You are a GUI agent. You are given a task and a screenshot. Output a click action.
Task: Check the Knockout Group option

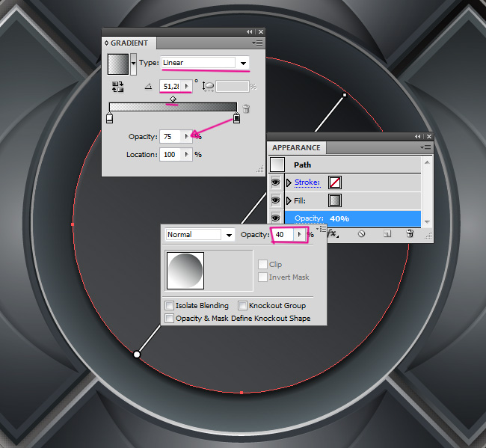(242, 305)
